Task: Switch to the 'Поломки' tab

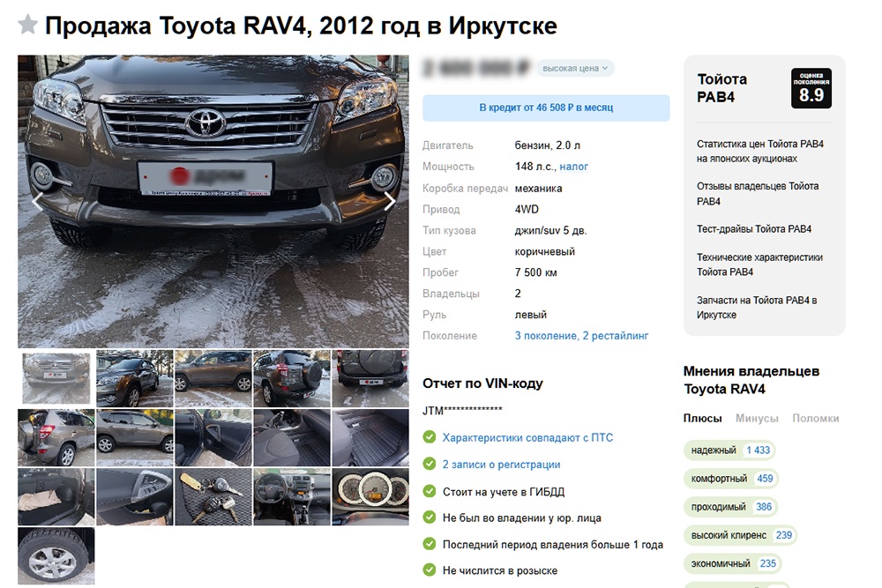Action: point(815,419)
